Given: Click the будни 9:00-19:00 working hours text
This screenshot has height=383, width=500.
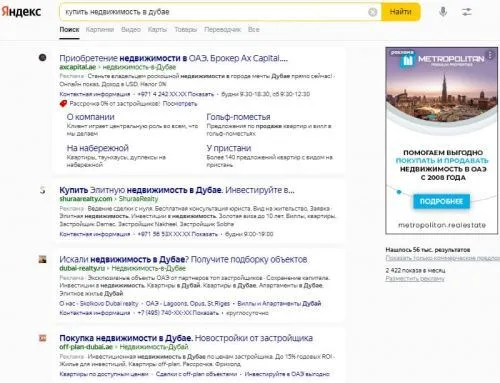Looking at the screenshot, I should [x=249, y=234].
